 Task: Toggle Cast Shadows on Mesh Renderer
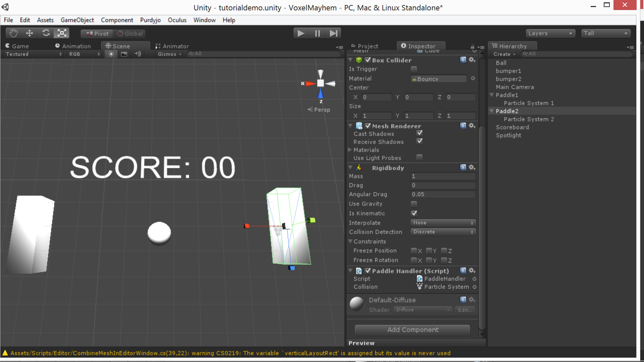(420, 133)
